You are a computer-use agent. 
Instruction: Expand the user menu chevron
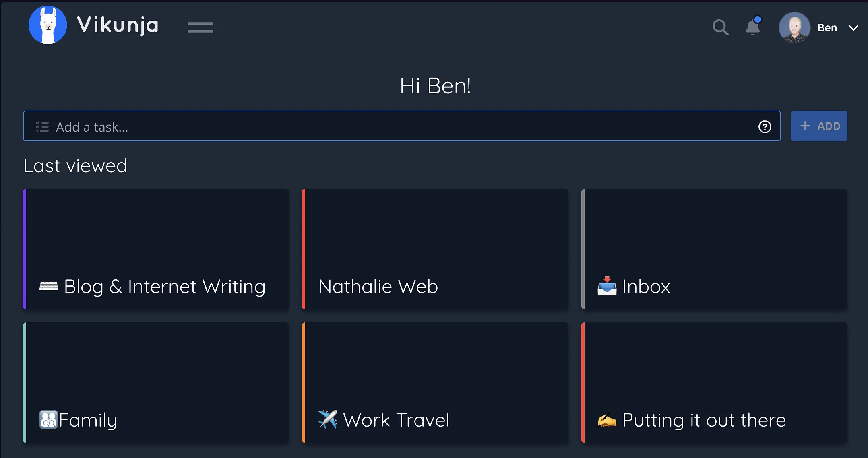854,28
